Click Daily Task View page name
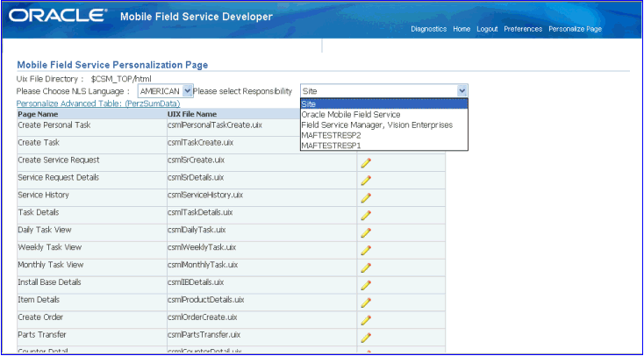The height and width of the screenshot is (356, 644). [x=45, y=230]
